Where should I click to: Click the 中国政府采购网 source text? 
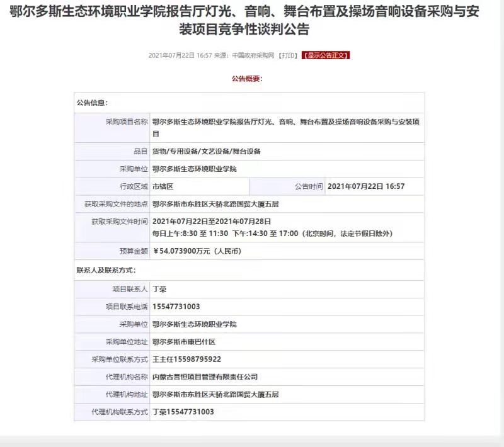tap(253, 55)
